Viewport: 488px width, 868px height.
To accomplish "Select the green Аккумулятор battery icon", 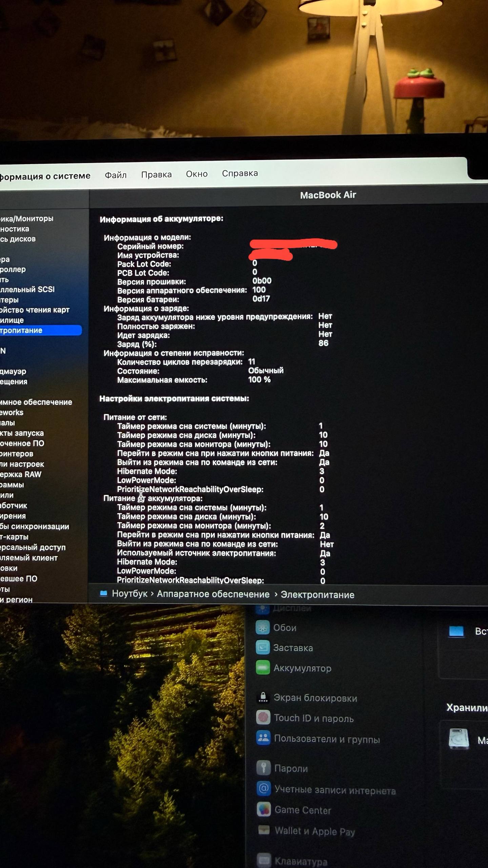I will 263,668.
